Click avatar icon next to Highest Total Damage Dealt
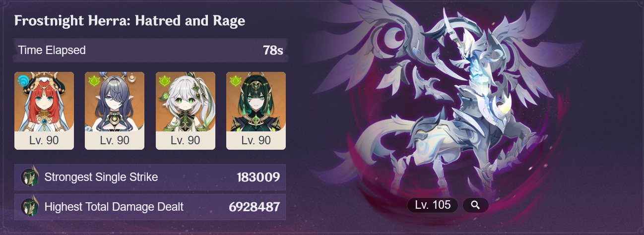The height and width of the screenshot is (235, 644). (30, 207)
